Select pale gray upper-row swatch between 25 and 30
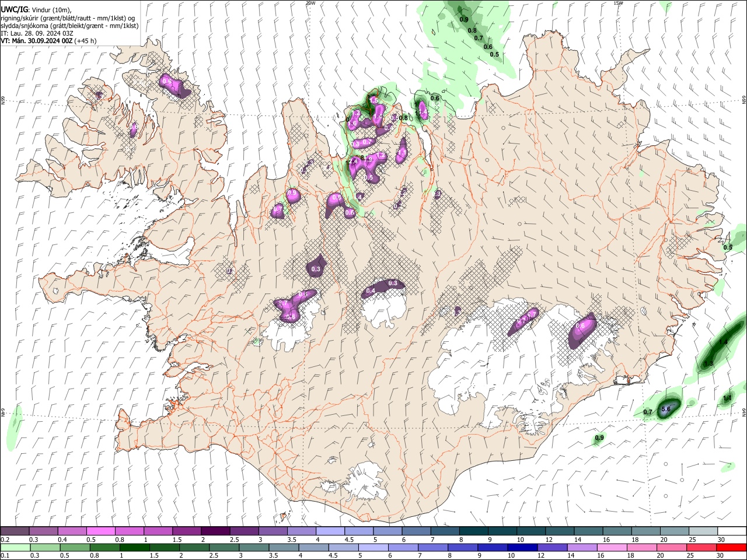Screen dimensions: 747x560 703,531
